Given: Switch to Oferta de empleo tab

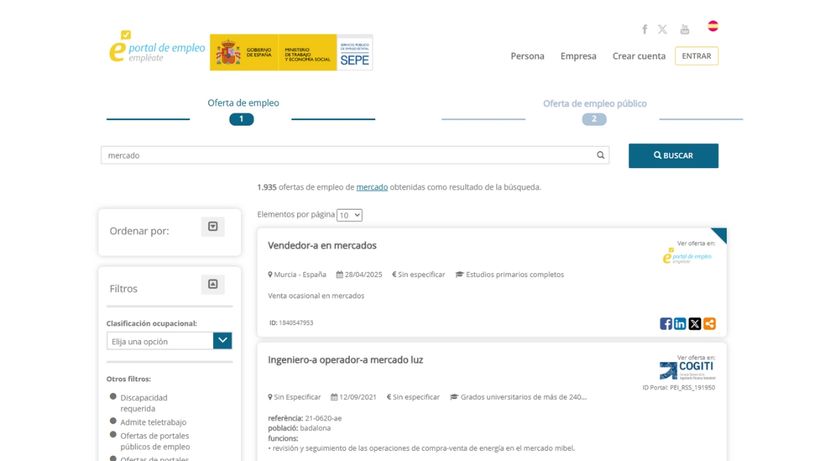Looking at the screenshot, I should click(243, 103).
